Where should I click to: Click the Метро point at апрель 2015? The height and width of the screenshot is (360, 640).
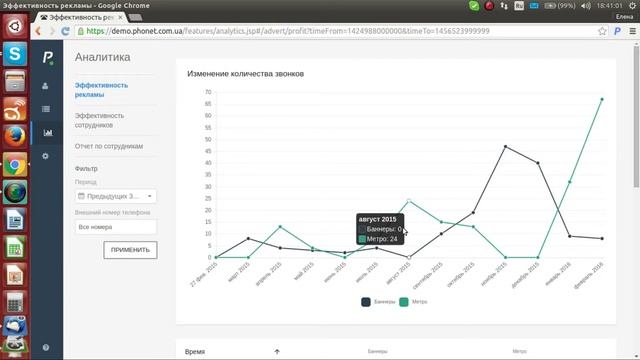click(x=280, y=227)
